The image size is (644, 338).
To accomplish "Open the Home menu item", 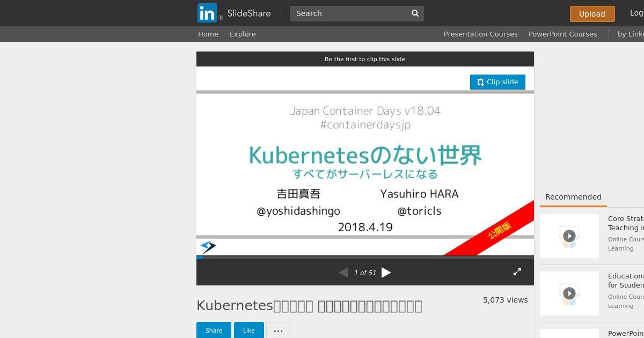I will pyautogui.click(x=208, y=34).
